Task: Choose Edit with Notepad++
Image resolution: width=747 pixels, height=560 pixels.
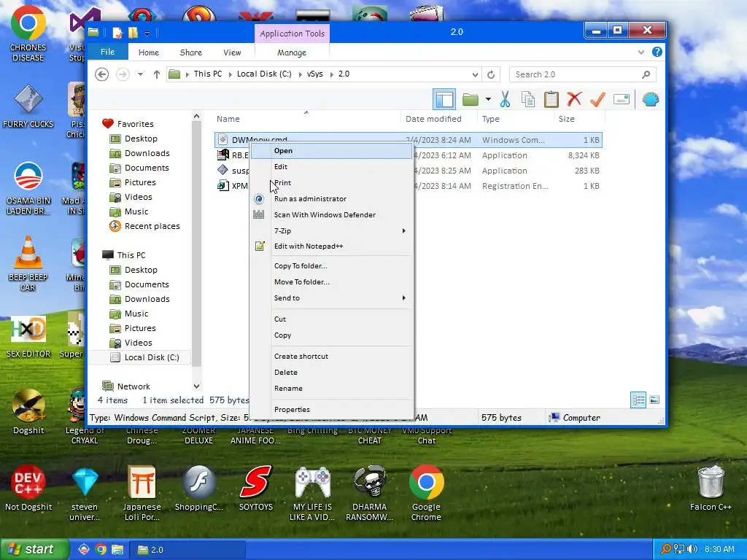Action: tap(331, 246)
